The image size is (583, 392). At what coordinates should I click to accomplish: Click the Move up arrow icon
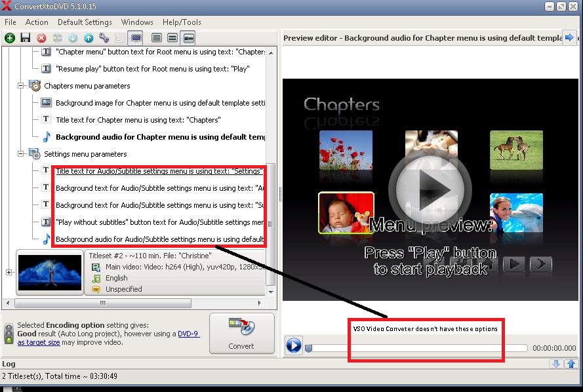(89, 38)
